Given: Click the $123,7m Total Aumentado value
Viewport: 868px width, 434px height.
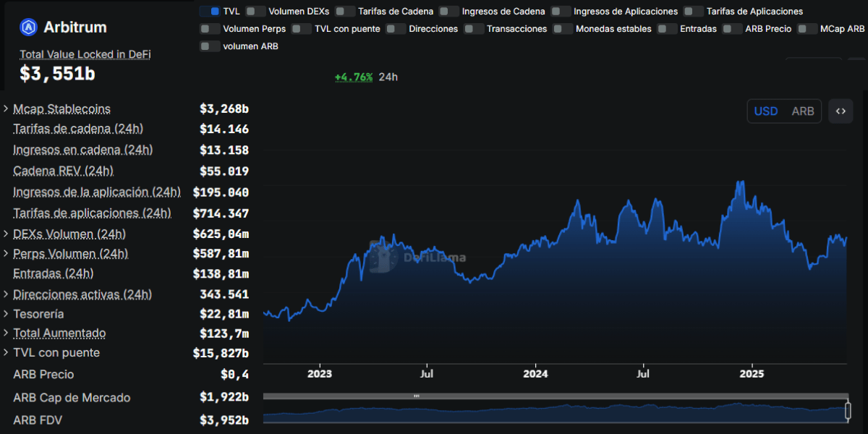Looking at the screenshot, I should [224, 333].
